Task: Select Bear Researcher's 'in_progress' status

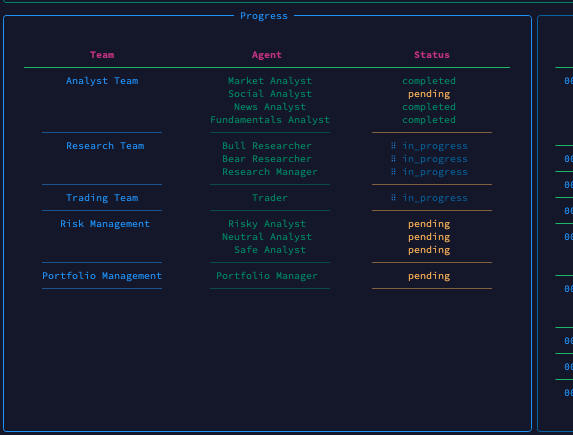Action: 435,159
